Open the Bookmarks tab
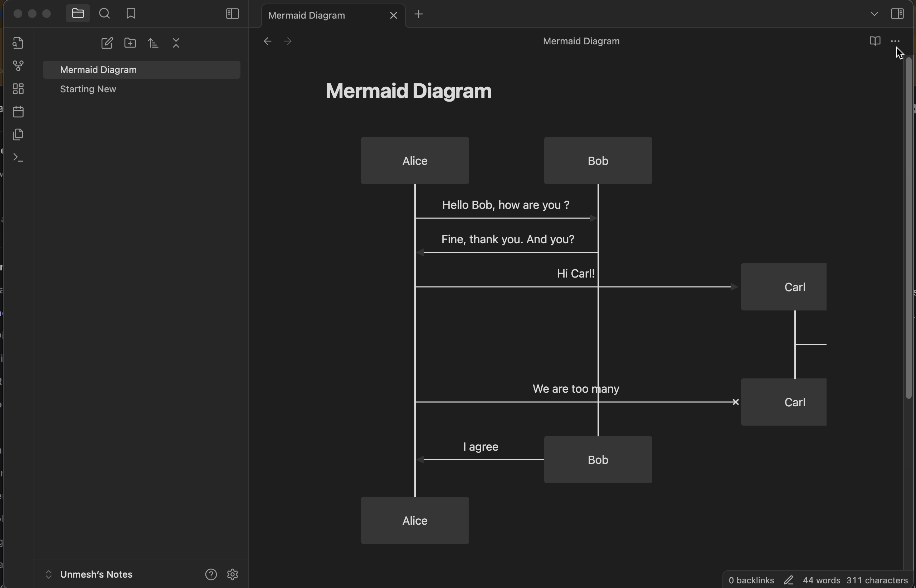This screenshot has height=588, width=916. tap(131, 14)
